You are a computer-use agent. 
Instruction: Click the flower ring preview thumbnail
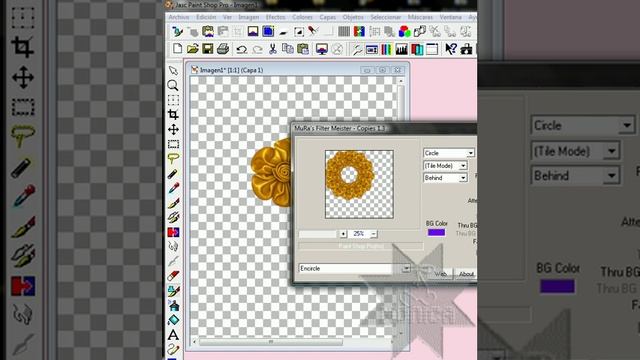[359, 184]
